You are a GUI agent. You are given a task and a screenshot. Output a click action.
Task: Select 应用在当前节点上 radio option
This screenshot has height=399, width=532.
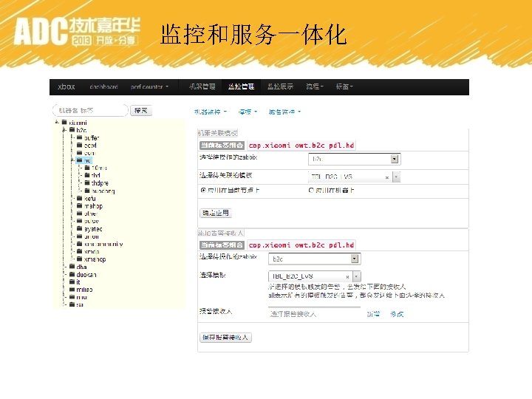coord(203,191)
